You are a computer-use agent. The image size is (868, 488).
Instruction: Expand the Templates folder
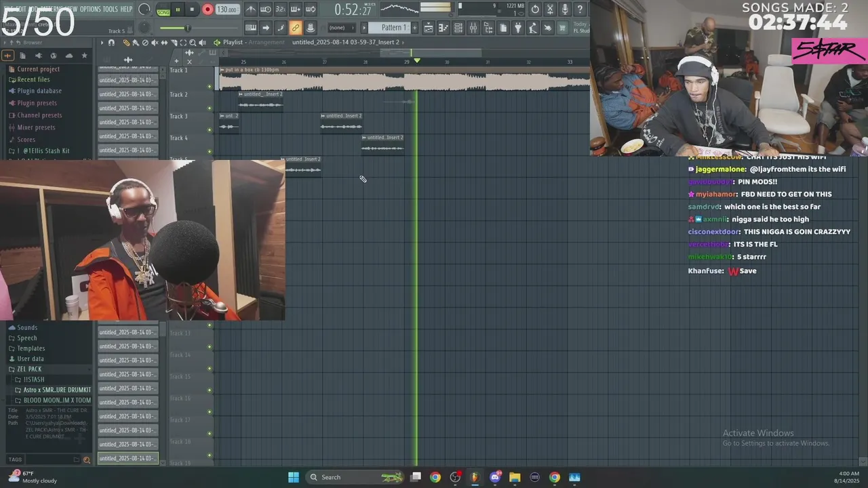coord(31,348)
